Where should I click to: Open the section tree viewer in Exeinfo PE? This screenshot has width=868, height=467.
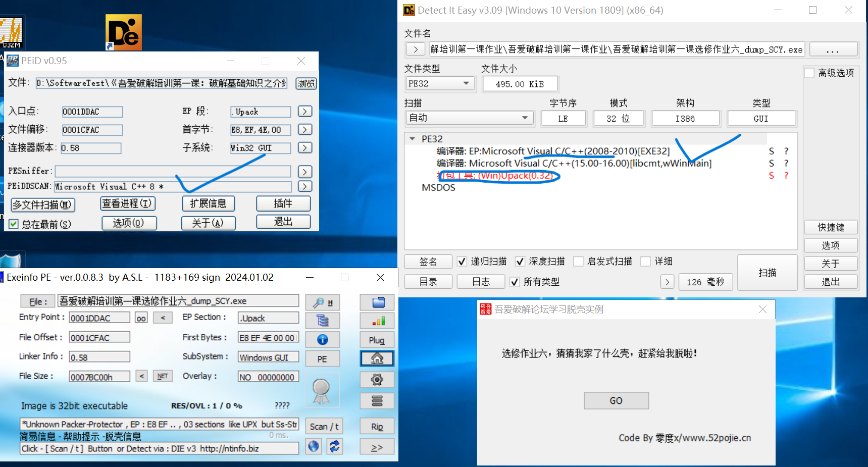point(322,321)
